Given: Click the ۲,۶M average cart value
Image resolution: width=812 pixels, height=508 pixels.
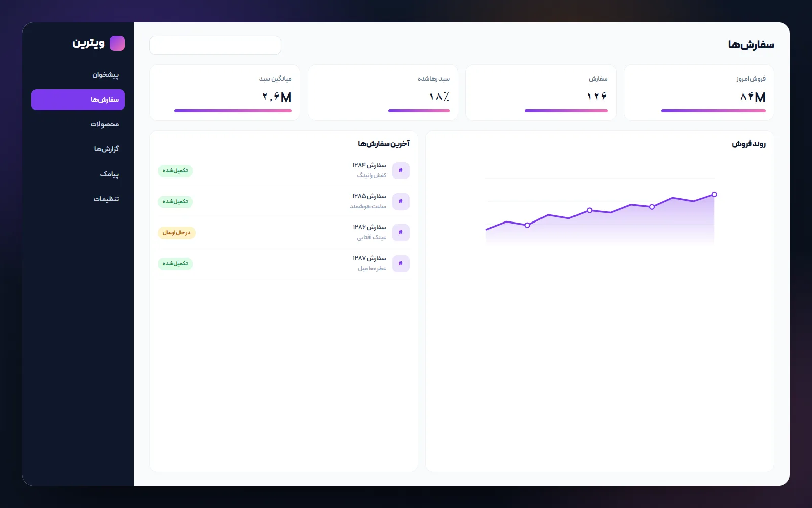Looking at the screenshot, I should (x=277, y=97).
